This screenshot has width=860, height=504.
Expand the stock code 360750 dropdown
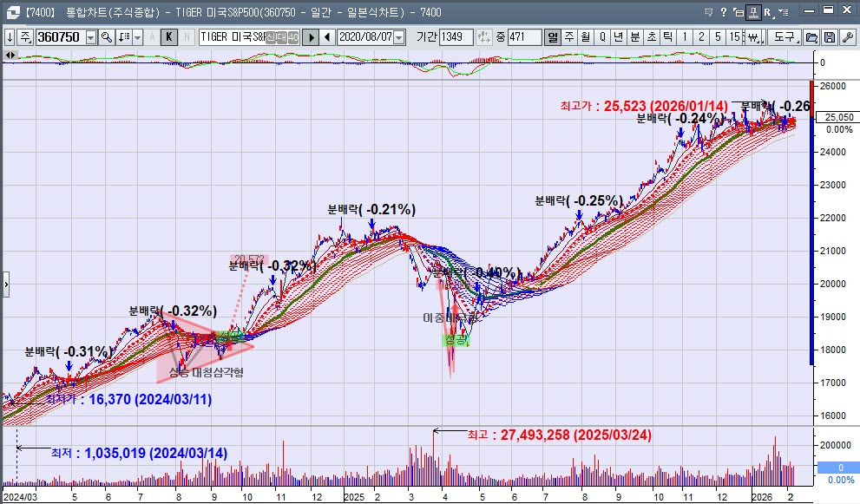[91, 37]
